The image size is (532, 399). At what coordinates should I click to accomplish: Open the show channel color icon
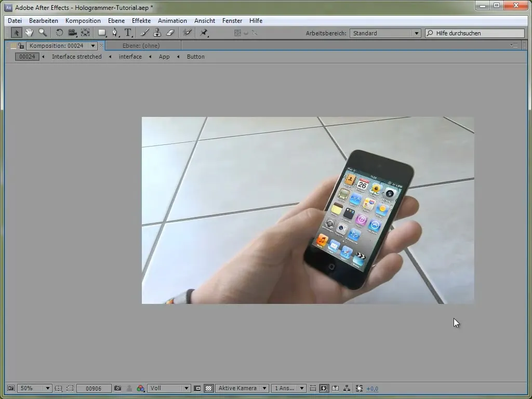tap(140, 388)
